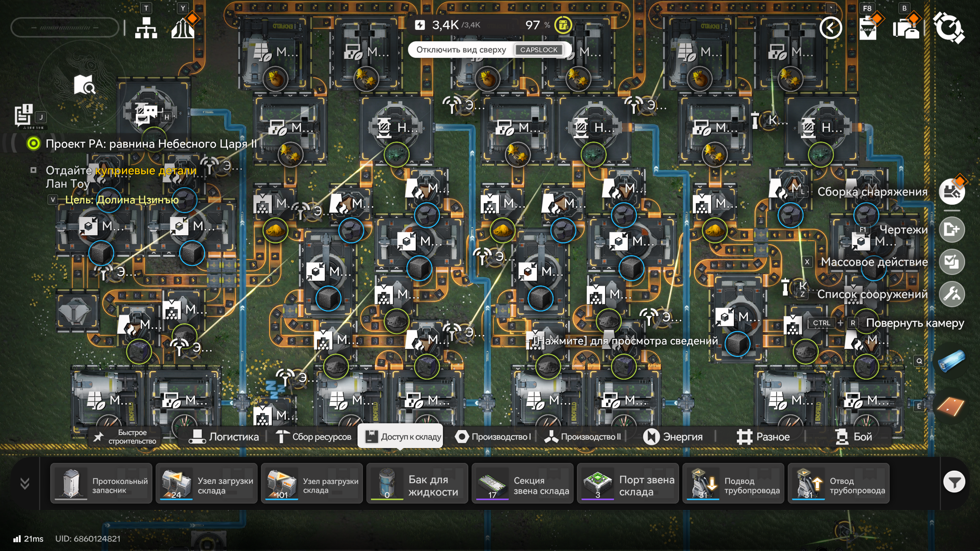Open the structures list wrench icon
The image size is (980, 551).
[x=951, y=294]
